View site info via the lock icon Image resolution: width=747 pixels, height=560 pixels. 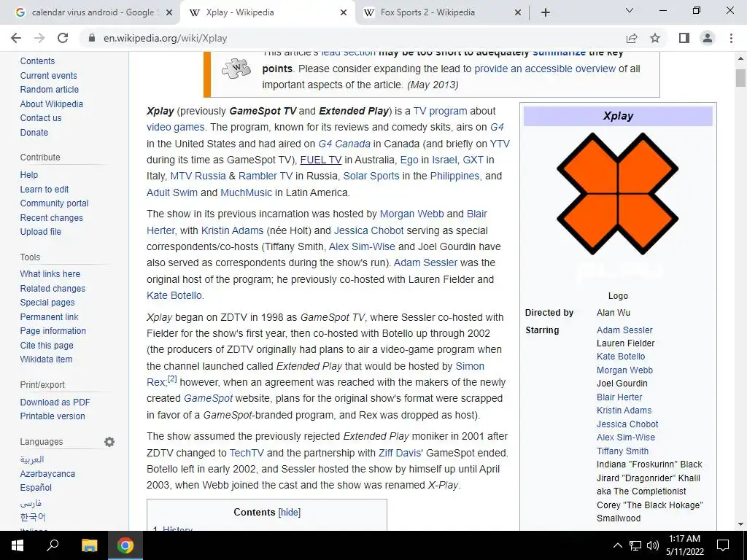click(x=92, y=38)
